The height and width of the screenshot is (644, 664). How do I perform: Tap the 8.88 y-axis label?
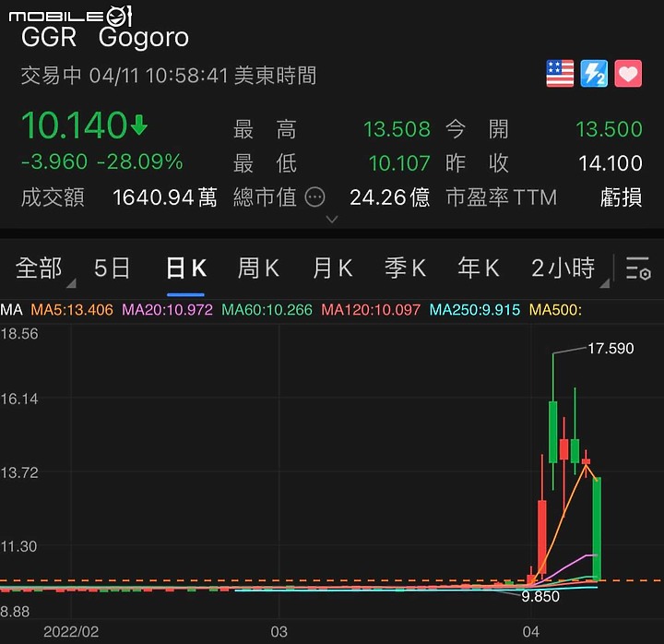coord(15,612)
